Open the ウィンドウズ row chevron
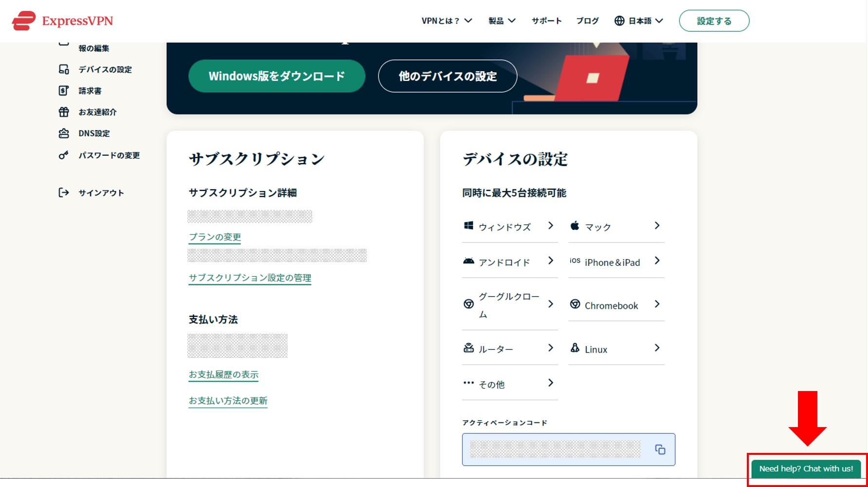 (550, 225)
